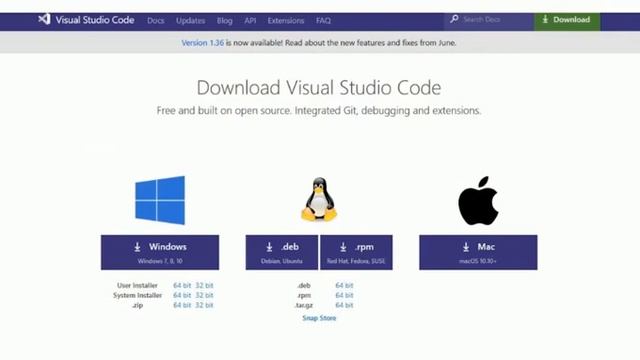
Task: Open the API nav link
Action: (x=250, y=20)
